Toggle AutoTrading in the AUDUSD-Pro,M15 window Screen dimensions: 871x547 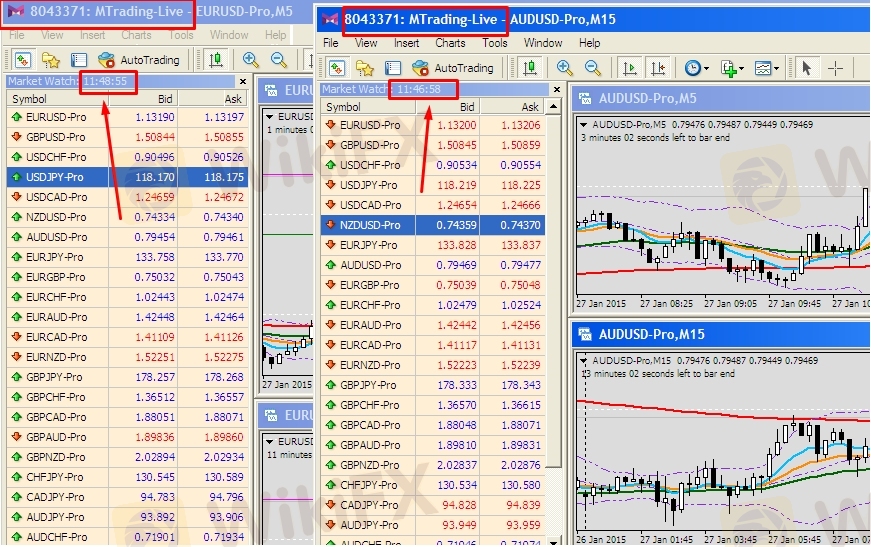(x=453, y=68)
